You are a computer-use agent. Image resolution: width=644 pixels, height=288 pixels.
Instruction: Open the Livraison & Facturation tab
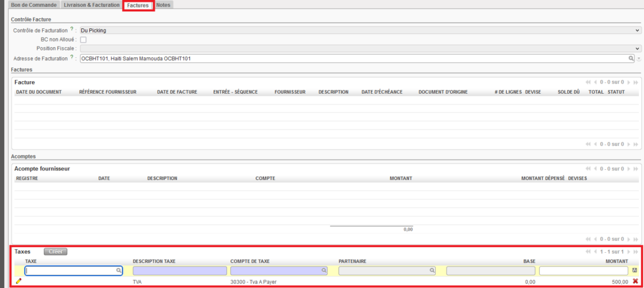pyautogui.click(x=92, y=5)
